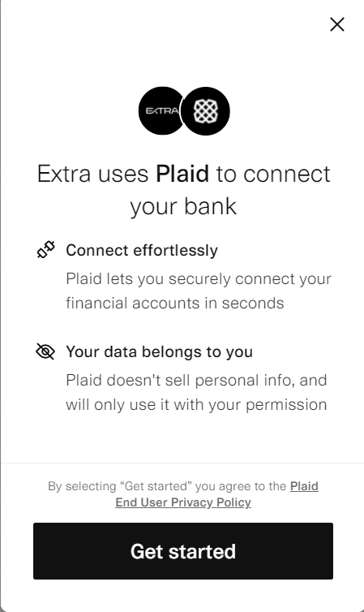Screen dimensions: 364x612
Task: Click the EXTRA wordmark inside the left logo
Action: tap(162, 111)
